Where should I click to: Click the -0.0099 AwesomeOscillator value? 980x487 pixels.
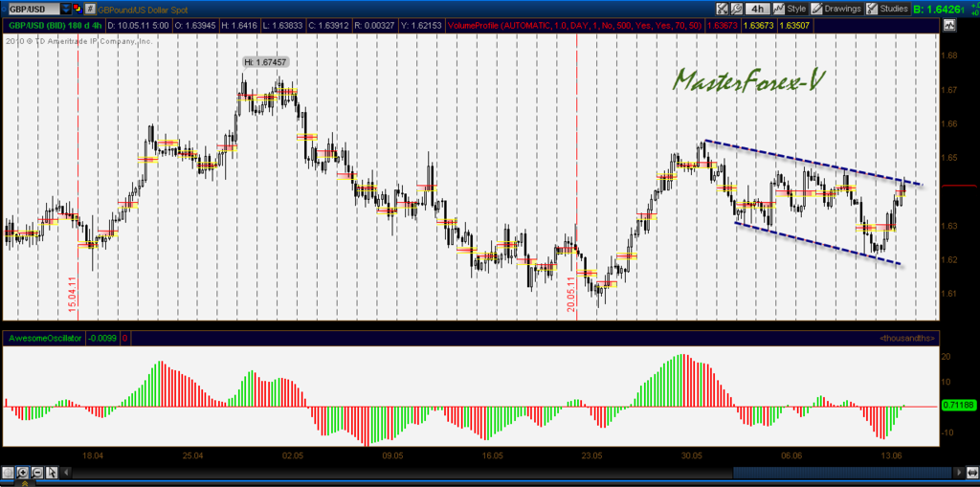click(101, 338)
